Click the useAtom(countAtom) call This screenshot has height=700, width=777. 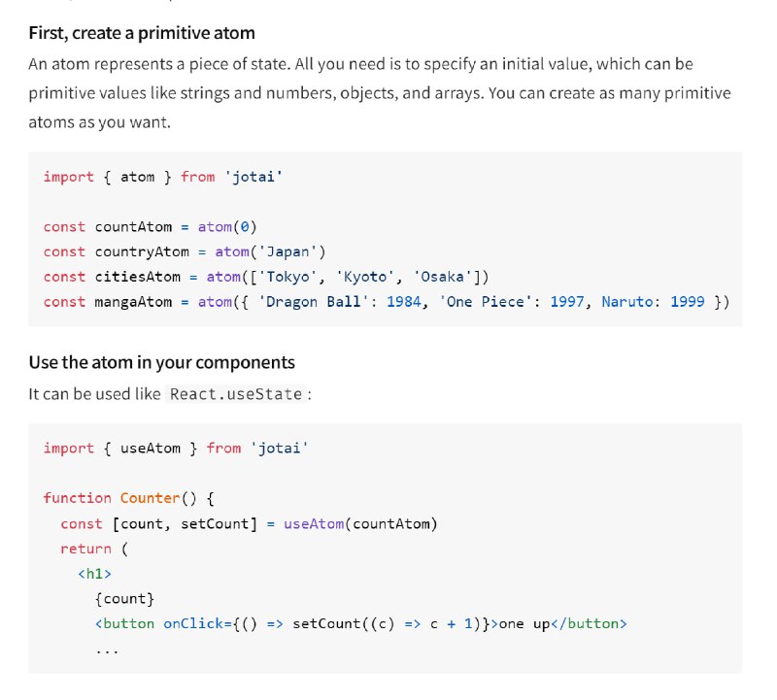[360, 524]
